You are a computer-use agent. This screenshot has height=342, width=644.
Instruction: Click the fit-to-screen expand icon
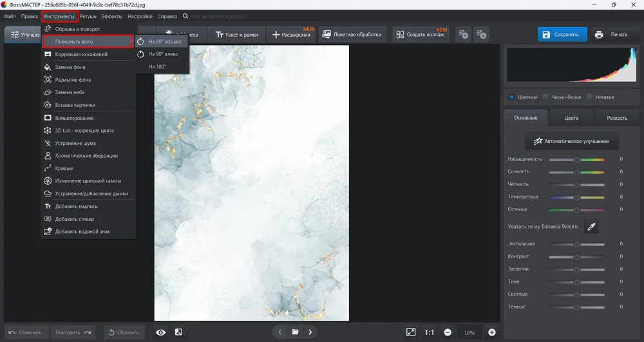411,332
